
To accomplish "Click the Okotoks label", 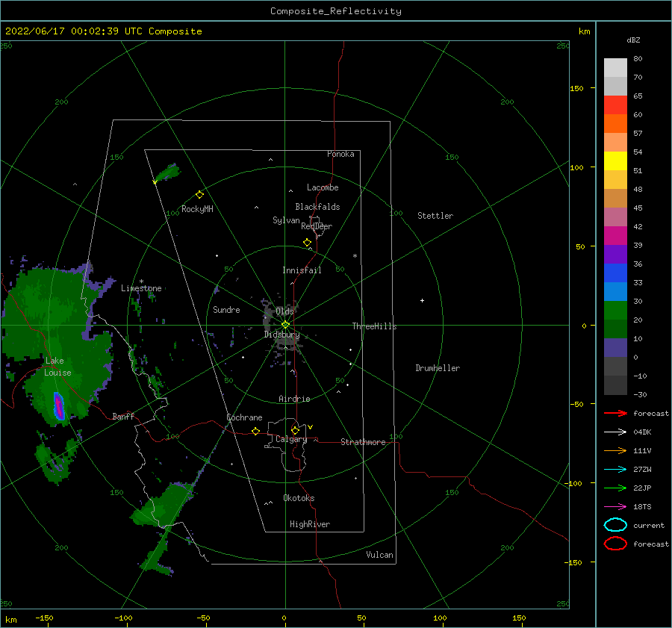I will point(299,498).
